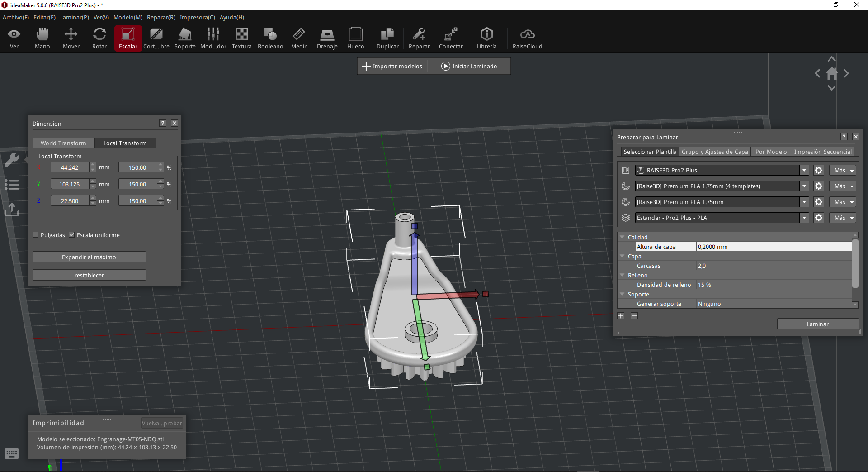Open settings gear for Estandar - Pro2 Plus - PLA

pos(819,218)
